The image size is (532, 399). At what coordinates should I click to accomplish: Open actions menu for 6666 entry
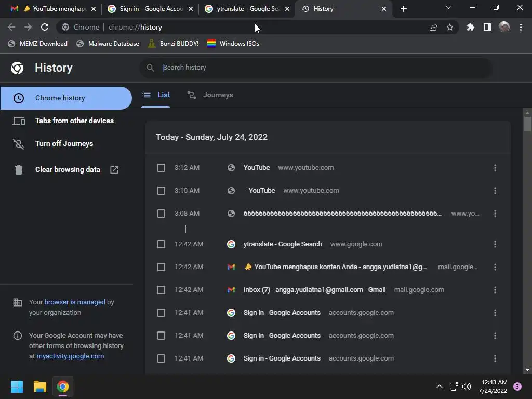495,214
